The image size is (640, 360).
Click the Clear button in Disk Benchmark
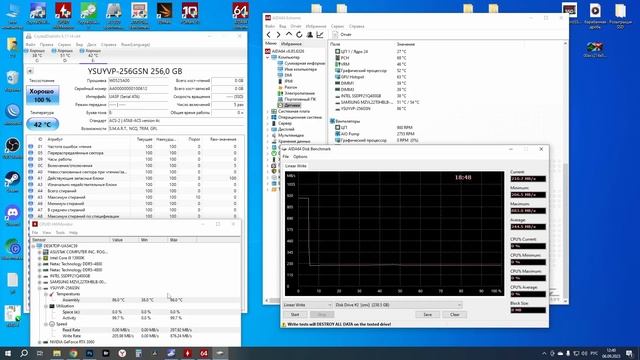pyautogui.click(x=455, y=315)
